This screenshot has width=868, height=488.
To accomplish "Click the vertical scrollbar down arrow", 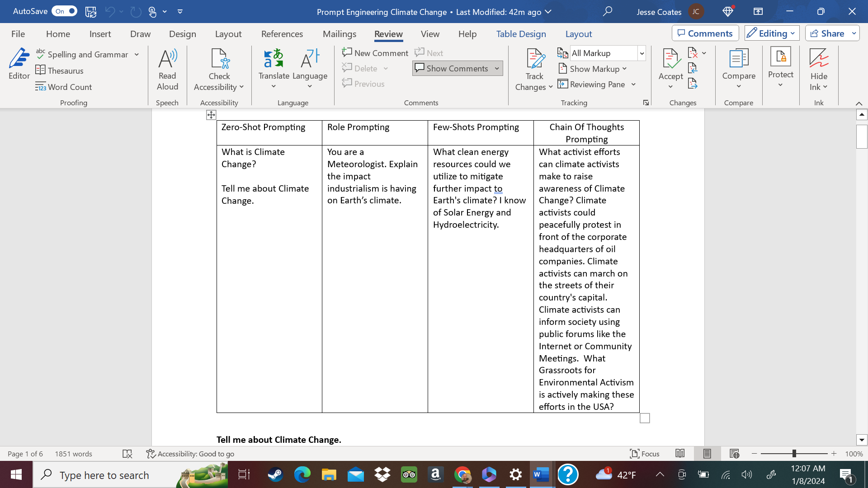I will [862, 440].
